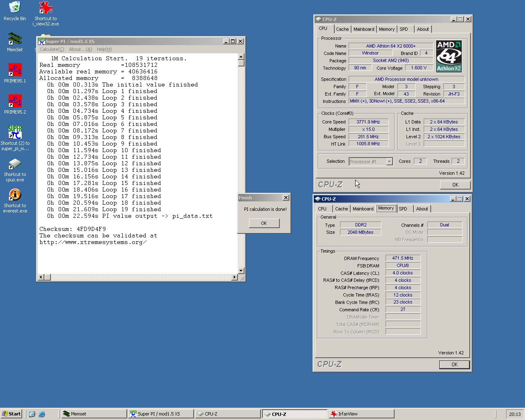Click the Bus Speed value 251.5 MHz

(x=368, y=137)
